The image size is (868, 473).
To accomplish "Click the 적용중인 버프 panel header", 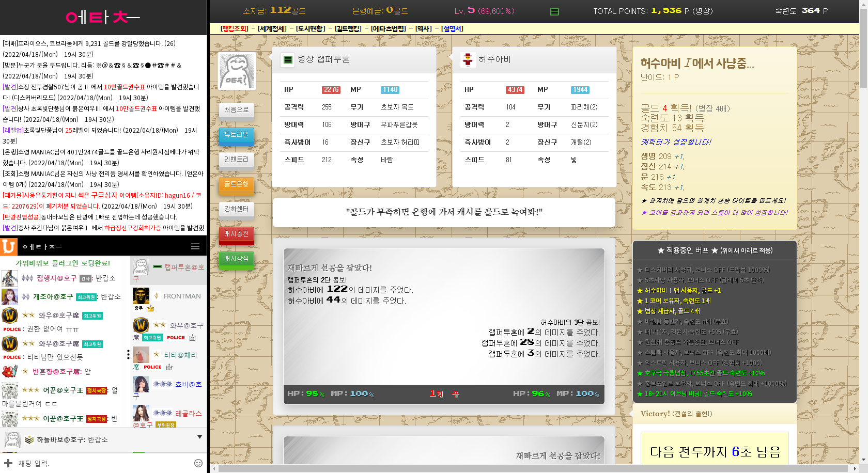I will pos(715,250).
